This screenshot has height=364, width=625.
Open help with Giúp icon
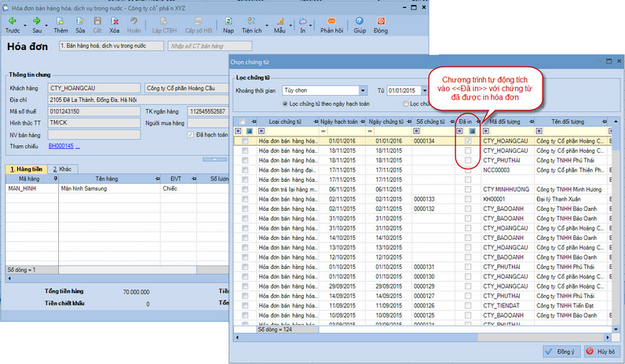coord(359,21)
